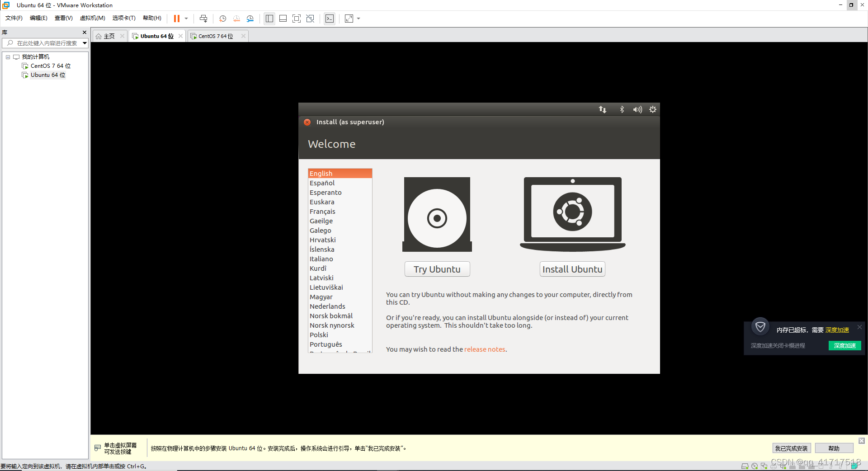Enter full screen mode
The width and height of the screenshot is (868, 471).
[x=297, y=19]
